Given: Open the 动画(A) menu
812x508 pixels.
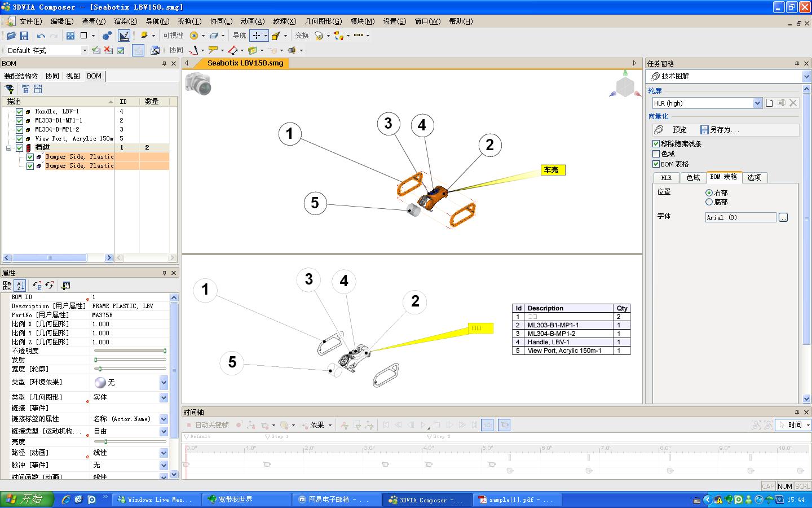Looking at the screenshot, I should click(253, 21).
